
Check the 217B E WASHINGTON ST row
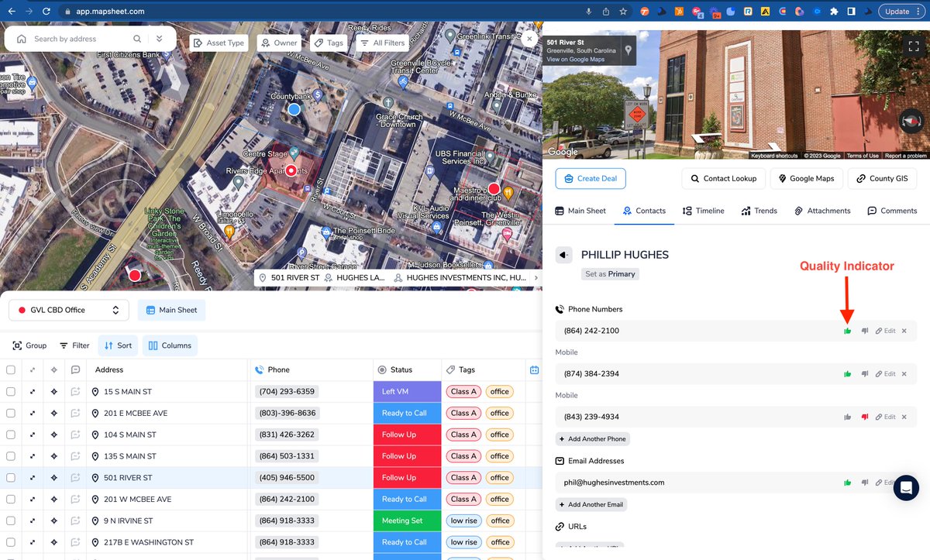point(11,542)
